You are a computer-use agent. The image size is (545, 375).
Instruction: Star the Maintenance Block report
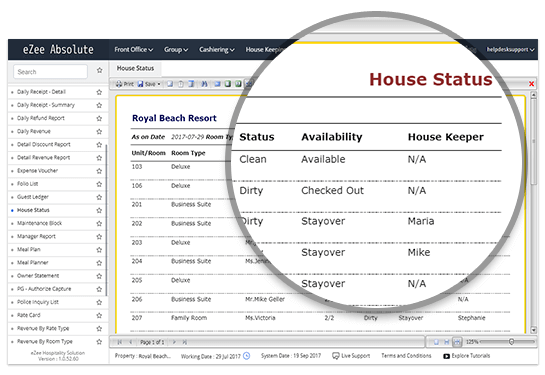click(x=99, y=223)
